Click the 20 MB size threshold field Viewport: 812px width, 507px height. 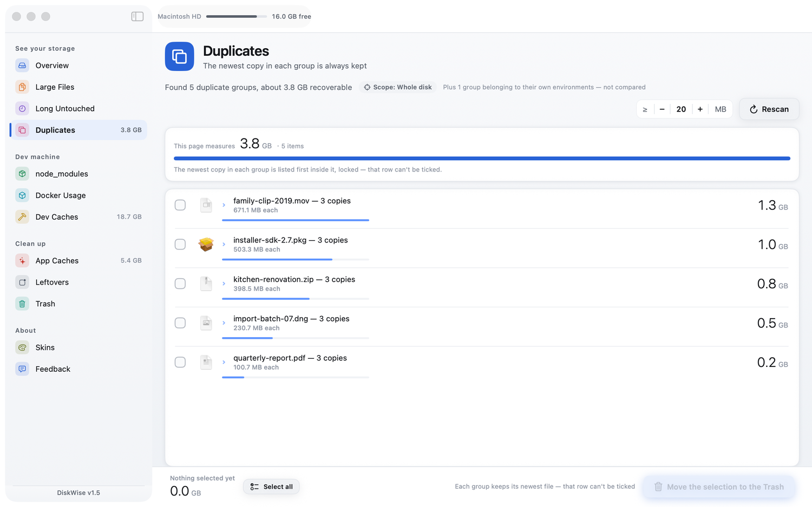[681, 109]
